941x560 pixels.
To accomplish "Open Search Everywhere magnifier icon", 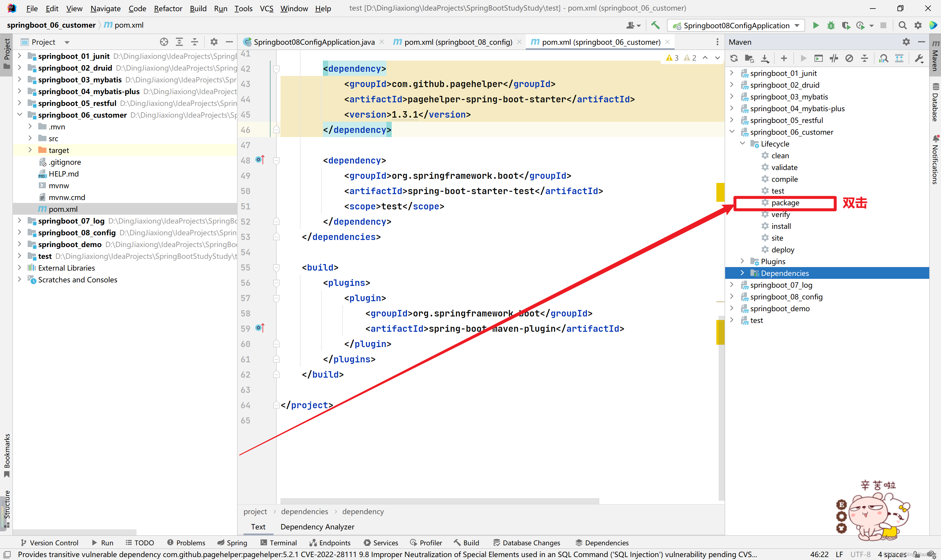I will click(x=902, y=25).
